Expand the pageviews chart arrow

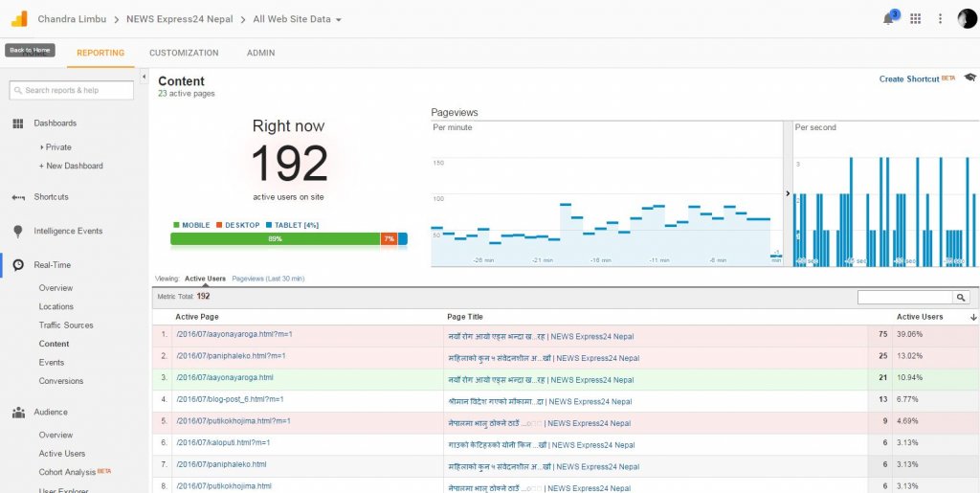pos(788,193)
